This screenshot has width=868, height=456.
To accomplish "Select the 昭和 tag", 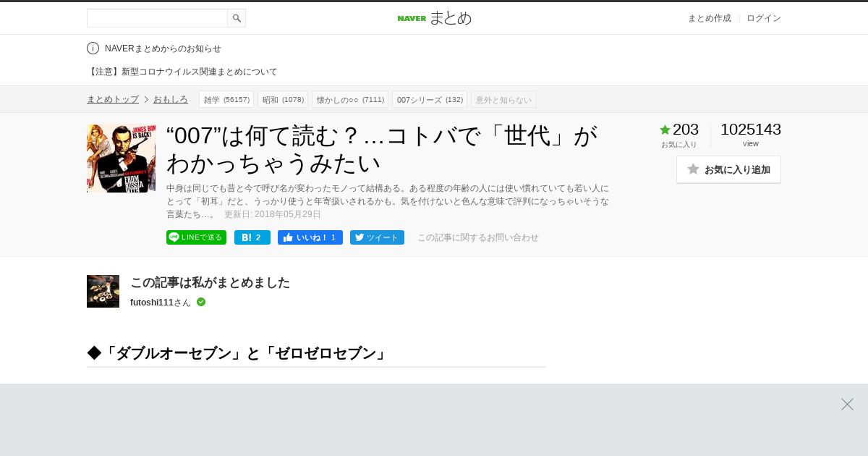I will [x=283, y=99].
